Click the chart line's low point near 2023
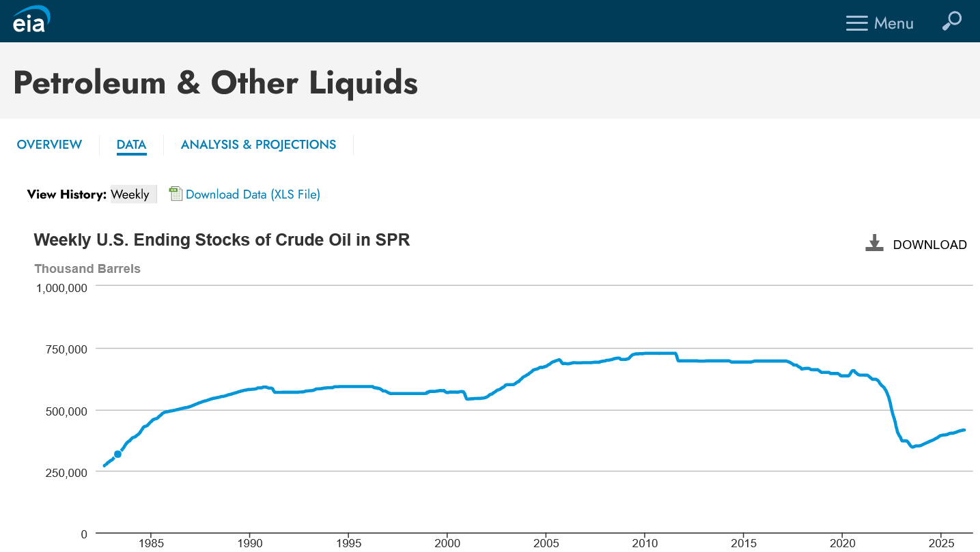980x552 pixels. click(x=912, y=447)
